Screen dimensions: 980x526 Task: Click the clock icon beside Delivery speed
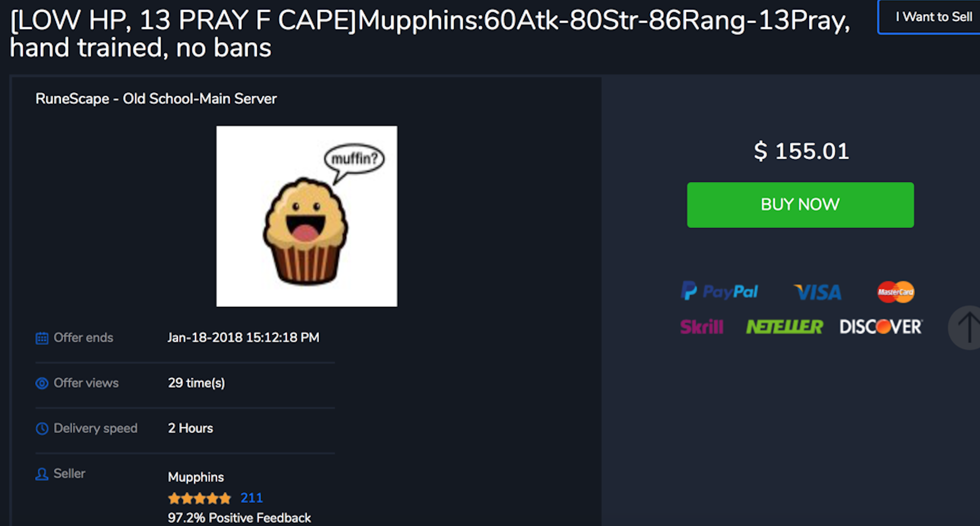42,429
